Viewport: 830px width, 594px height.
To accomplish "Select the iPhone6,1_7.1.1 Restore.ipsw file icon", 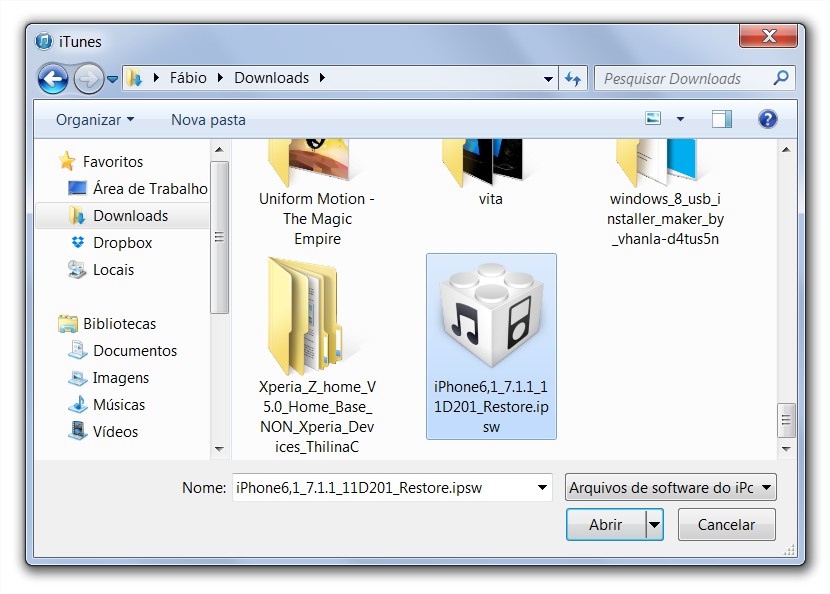I will (491, 316).
